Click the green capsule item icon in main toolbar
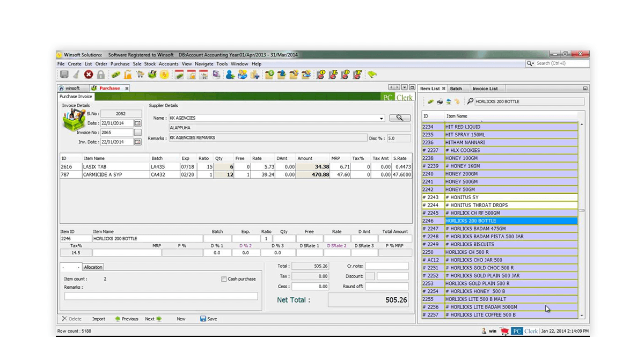Image resolution: width=644 pixels, height=337 pixels. tap(116, 75)
